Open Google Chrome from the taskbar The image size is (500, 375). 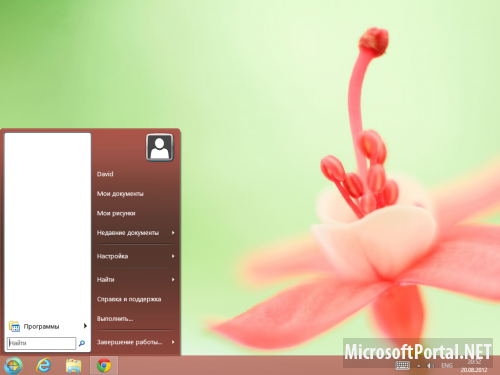pos(104,366)
